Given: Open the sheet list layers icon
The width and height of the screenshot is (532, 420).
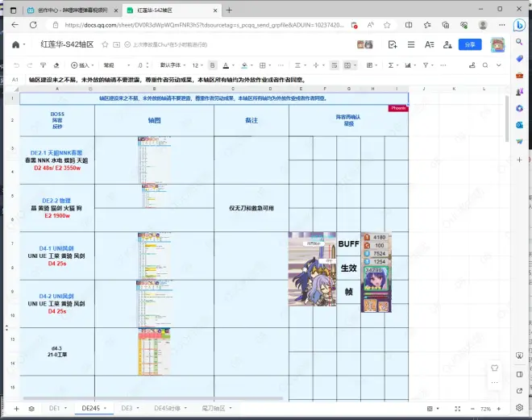Looking at the screenshot, I should coord(31,409).
